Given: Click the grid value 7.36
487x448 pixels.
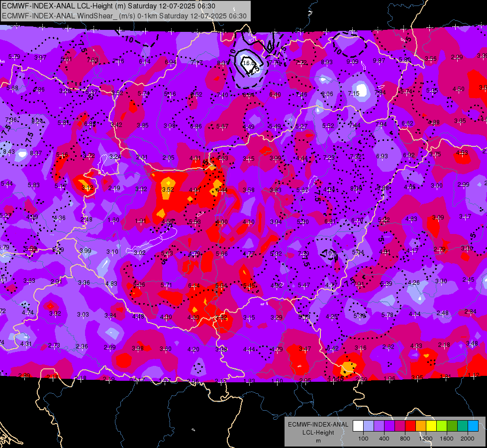Looking at the screenshot, I should coord(11,119).
